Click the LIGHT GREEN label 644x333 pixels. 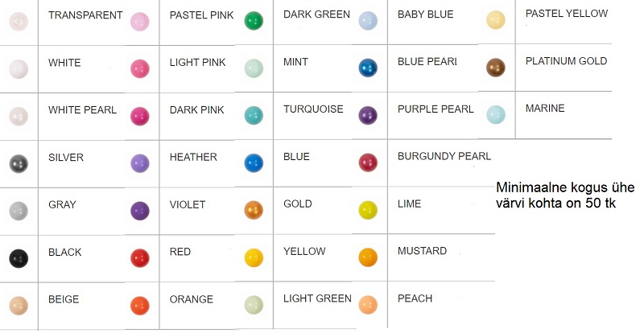(x=317, y=298)
